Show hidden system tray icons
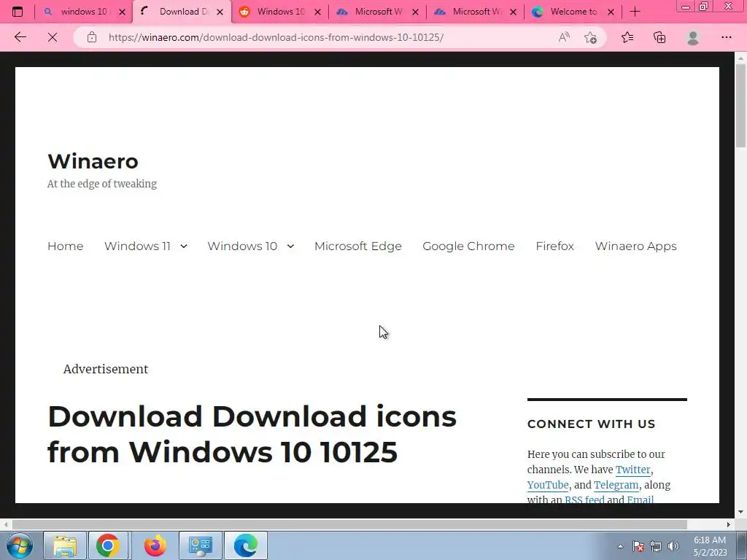747x560 pixels. pyautogui.click(x=620, y=546)
